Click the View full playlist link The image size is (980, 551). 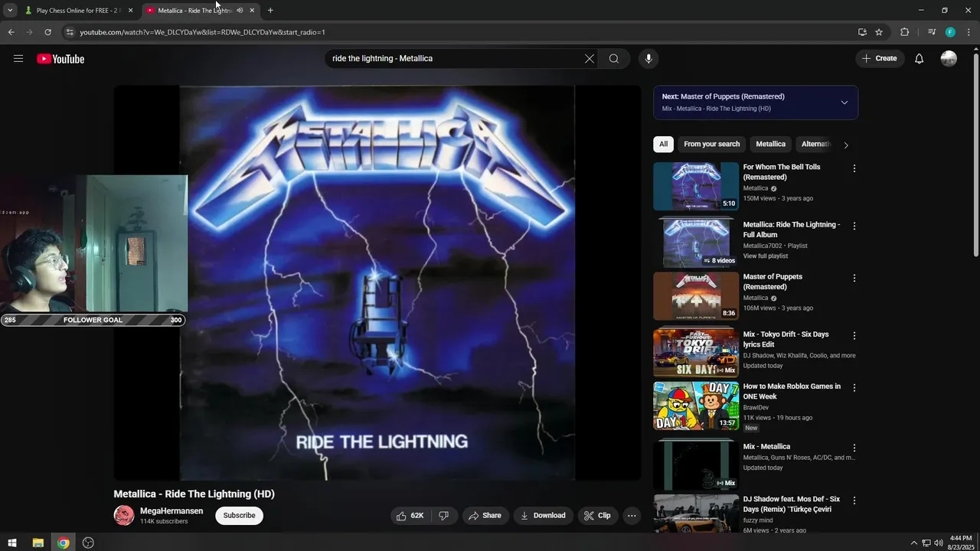point(766,256)
